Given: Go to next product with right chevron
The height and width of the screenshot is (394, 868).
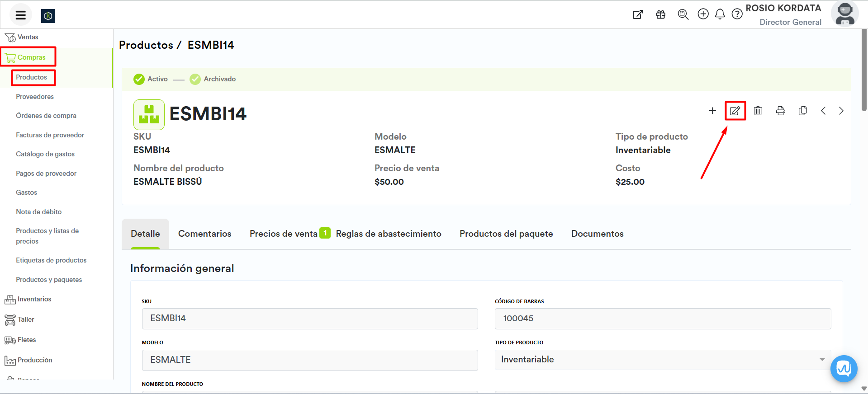Looking at the screenshot, I should point(841,111).
